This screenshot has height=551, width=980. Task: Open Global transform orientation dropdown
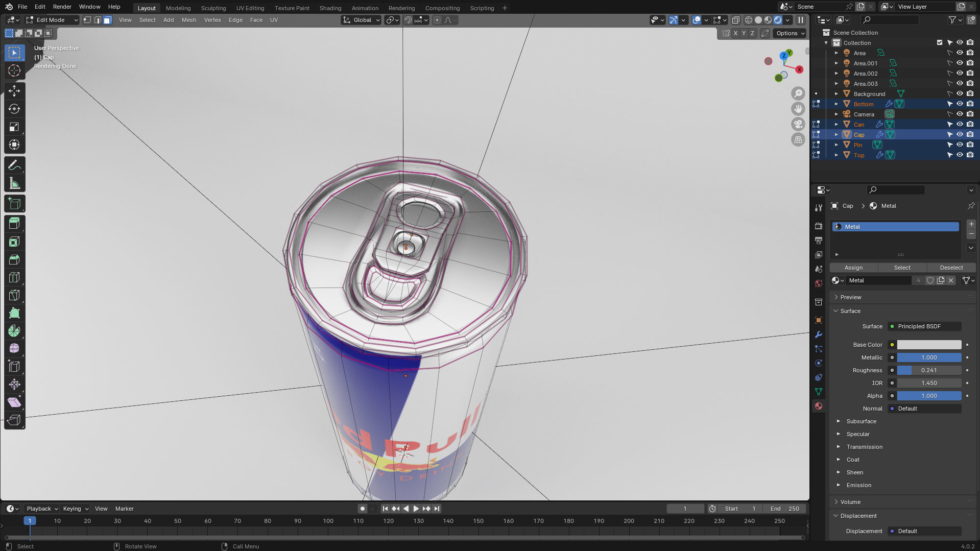click(x=361, y=20)
